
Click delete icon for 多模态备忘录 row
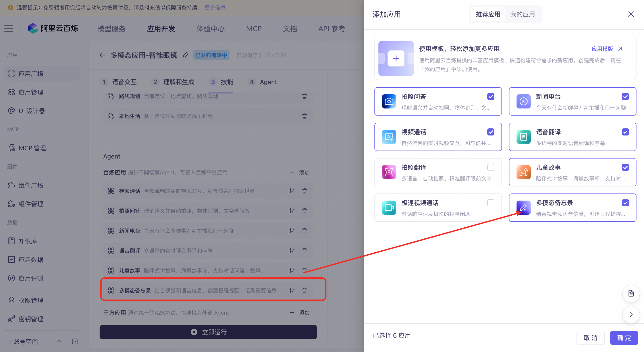click(304, 290)
